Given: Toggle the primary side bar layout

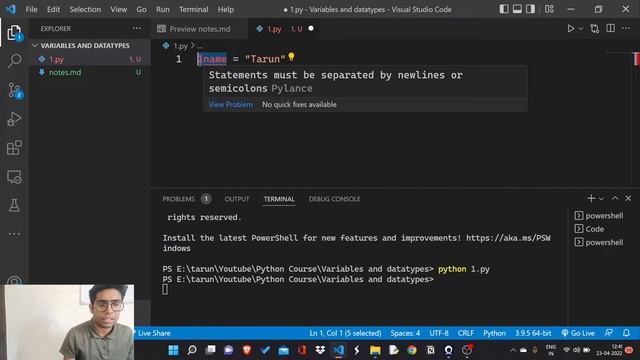Looking at the screenshot, I should [x=504, y=9].
